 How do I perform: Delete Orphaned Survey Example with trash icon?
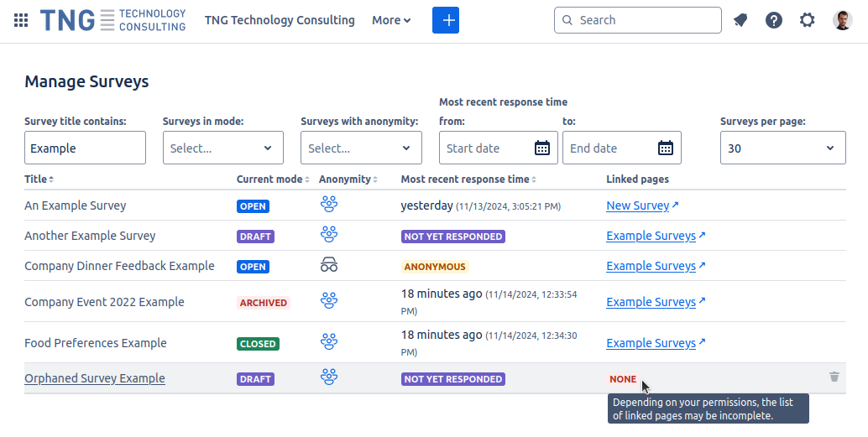[x=834, y=377]
